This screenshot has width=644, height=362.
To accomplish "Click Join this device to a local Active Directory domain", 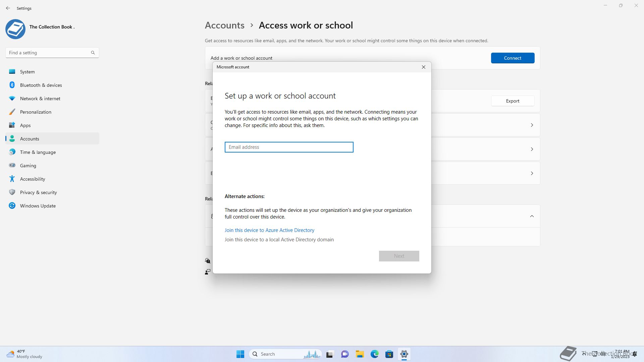I will [279, 240].
